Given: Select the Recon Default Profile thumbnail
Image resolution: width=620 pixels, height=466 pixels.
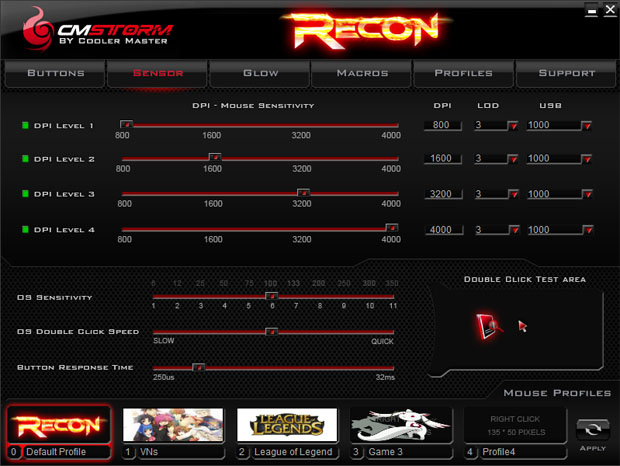Looking at the screenshot, I should tap(59, 424).
